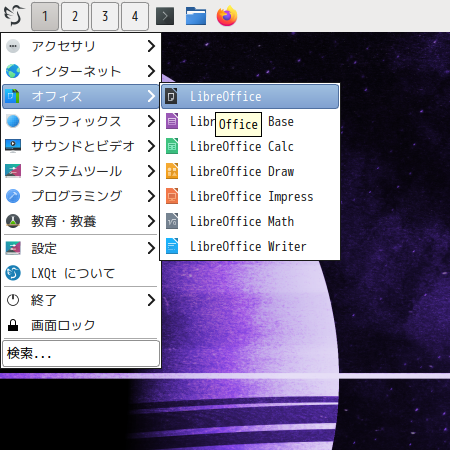Launch the terminal from the panel

[x=165, y=16]
